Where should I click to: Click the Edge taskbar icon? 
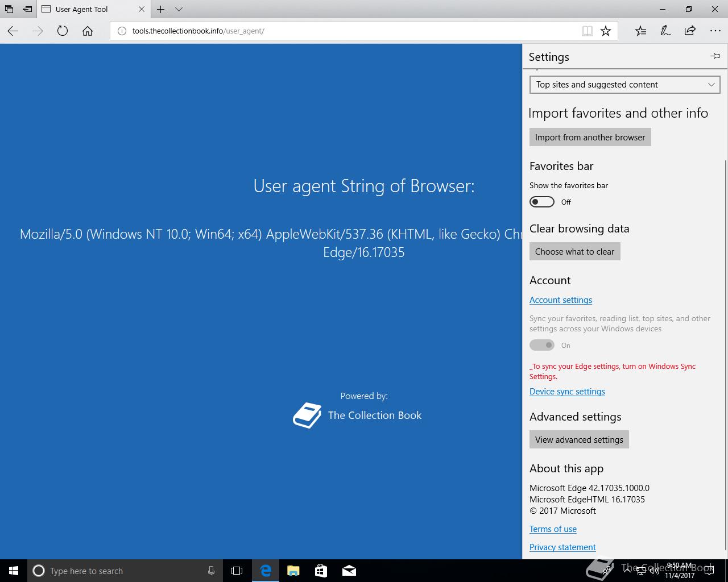[x=266, y=571]
